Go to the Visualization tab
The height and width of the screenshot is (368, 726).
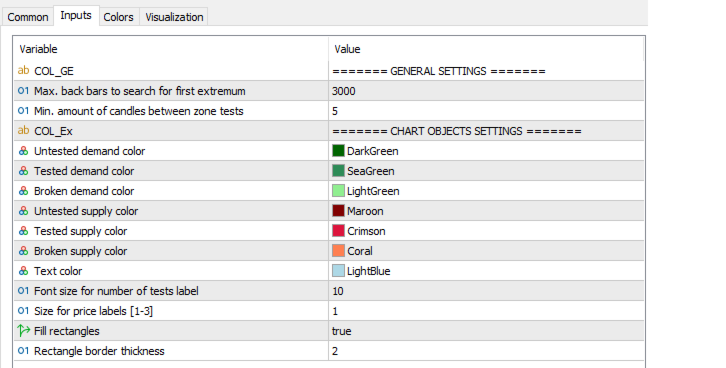coord(174,17)
